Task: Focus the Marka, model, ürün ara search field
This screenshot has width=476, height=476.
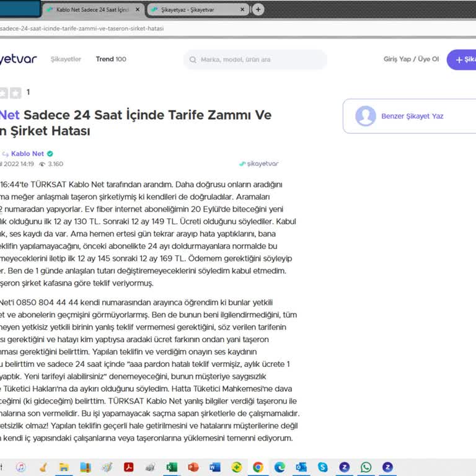Action: [255, 59]
